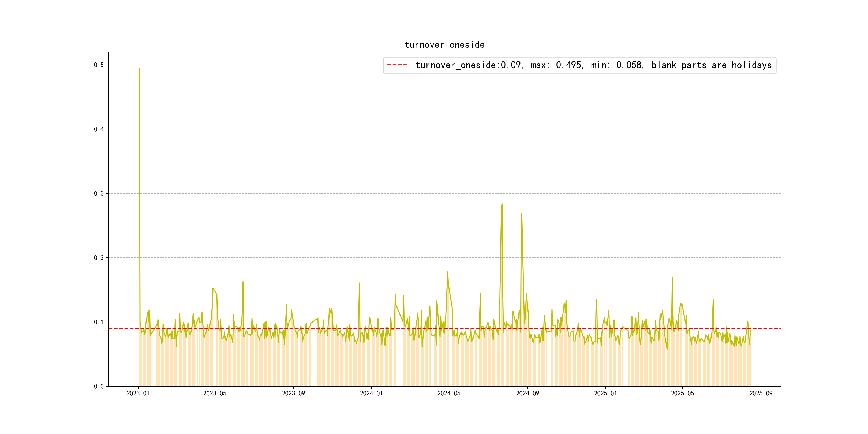Click the x-axis date label 2025-09
The image size is (868, 434).
pyautogui.click(x=761, y=394)
